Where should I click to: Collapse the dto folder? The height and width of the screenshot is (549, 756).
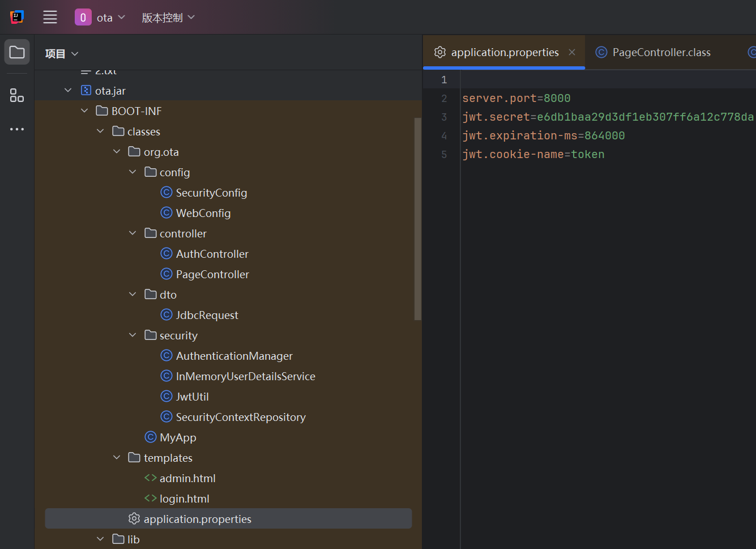pos(133,295)
